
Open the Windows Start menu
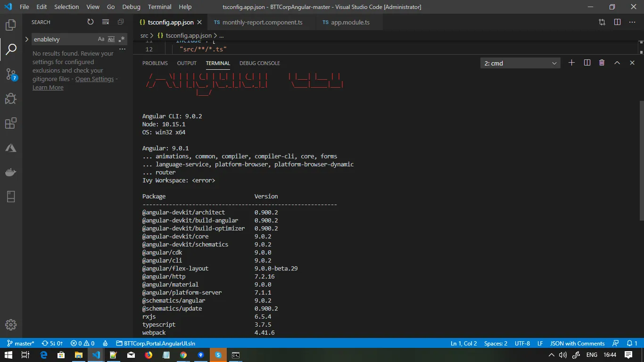pos(8,355)
